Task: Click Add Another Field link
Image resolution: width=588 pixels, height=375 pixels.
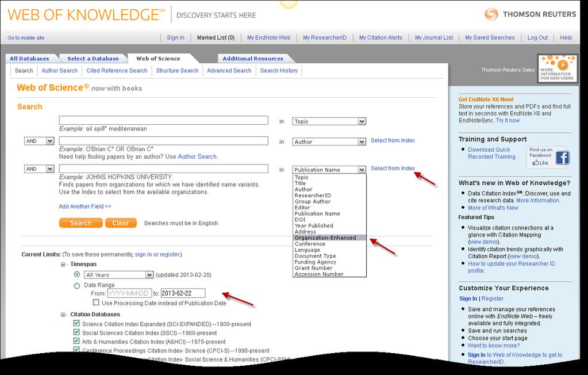Action: (x=85, y=206)
